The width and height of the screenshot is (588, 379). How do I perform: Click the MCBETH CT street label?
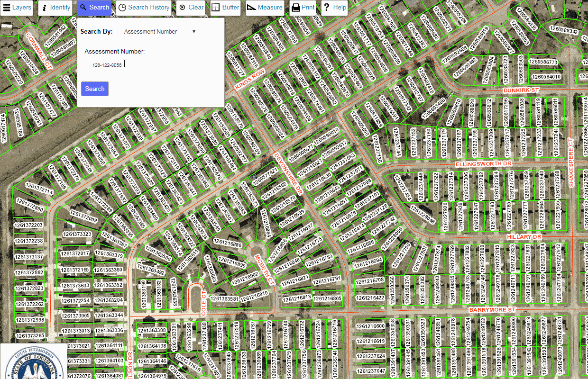point(265,270)
